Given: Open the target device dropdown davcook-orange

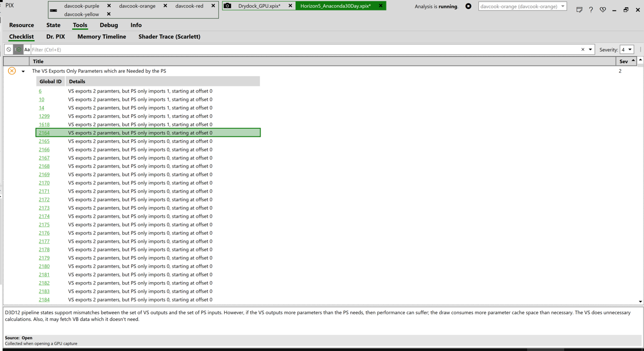Looking at the screenshot, I should 522,7.
